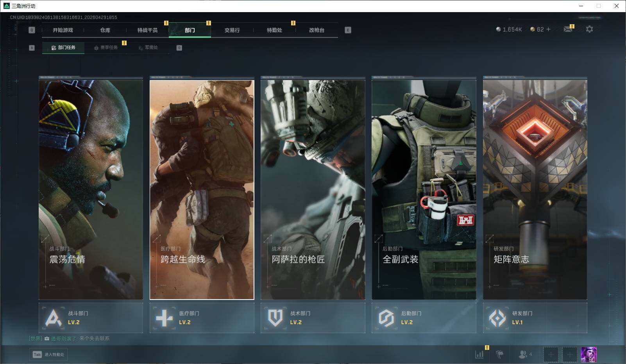Open the 全副武装 logistics department card
Screen dimensions: 626x364
pos(424,189)
